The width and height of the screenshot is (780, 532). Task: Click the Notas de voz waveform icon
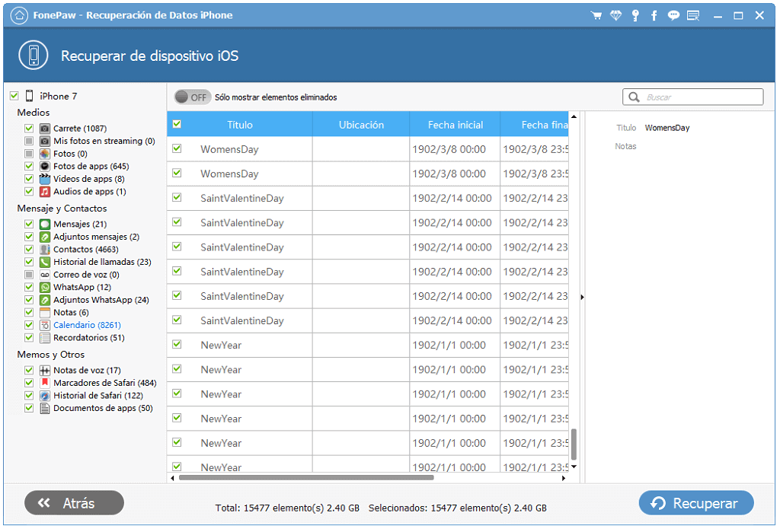pyautogui.click(x=45, y=371)
